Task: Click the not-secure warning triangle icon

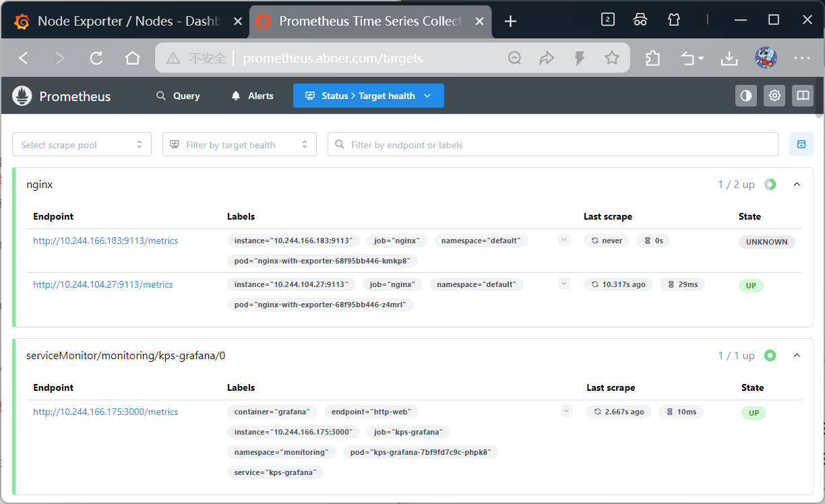Action: [173, 59]
